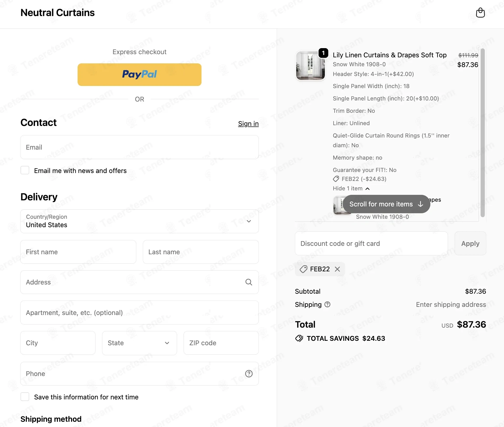The height and width of the screenshot is (427, 504).
Task: Click the order summary scrollbar
Action: point(483,133)
